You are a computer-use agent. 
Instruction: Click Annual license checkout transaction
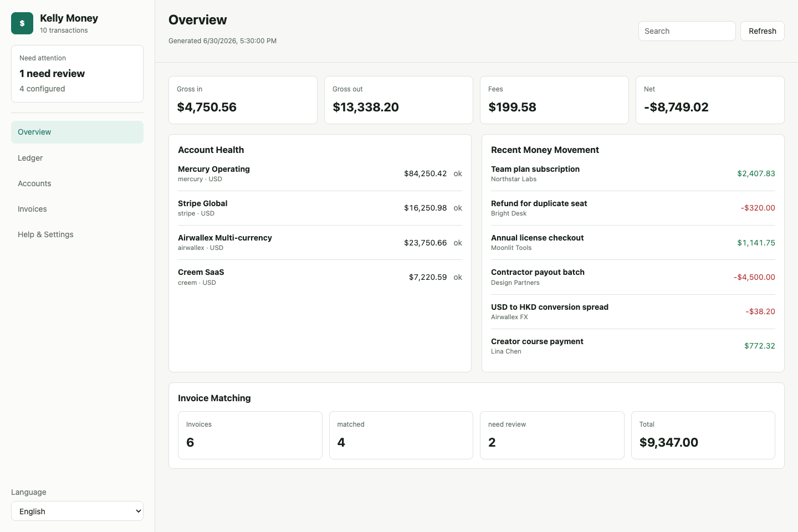point(633,242)
